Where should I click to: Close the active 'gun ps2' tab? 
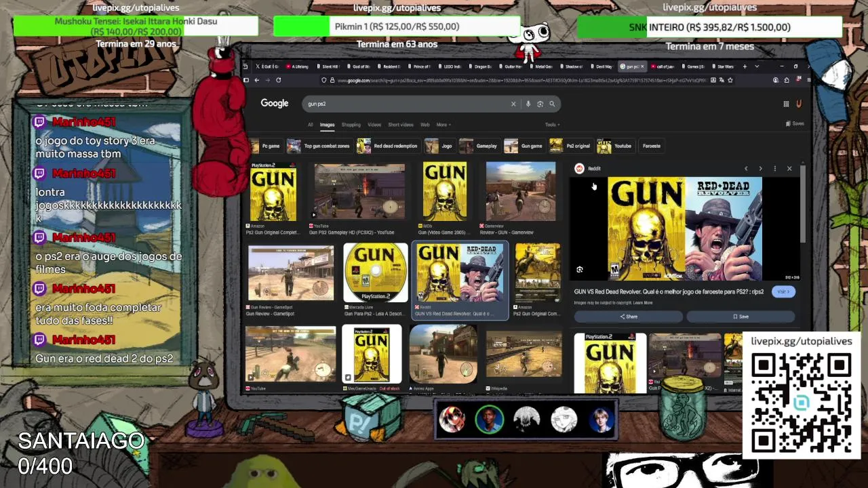pos(642,66)
